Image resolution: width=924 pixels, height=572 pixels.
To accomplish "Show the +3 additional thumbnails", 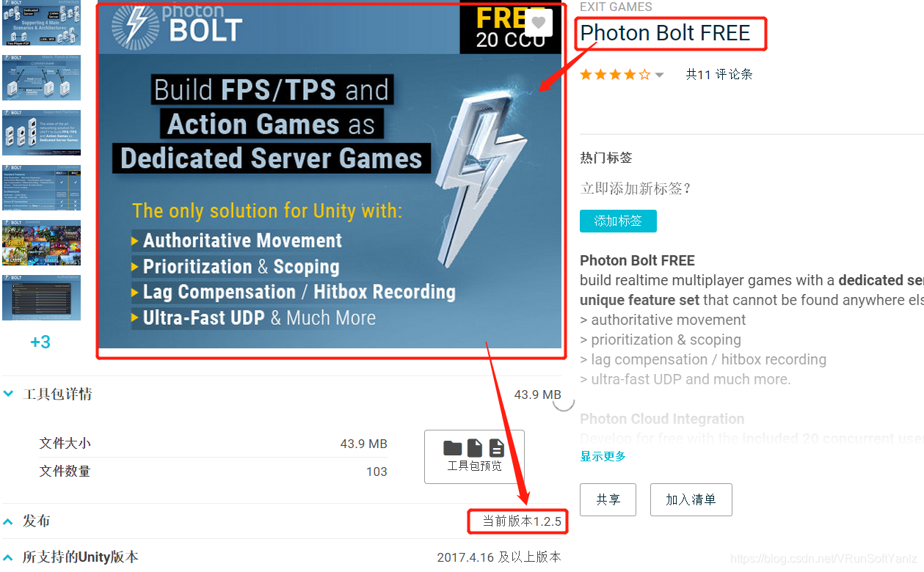I will point(40,342).
